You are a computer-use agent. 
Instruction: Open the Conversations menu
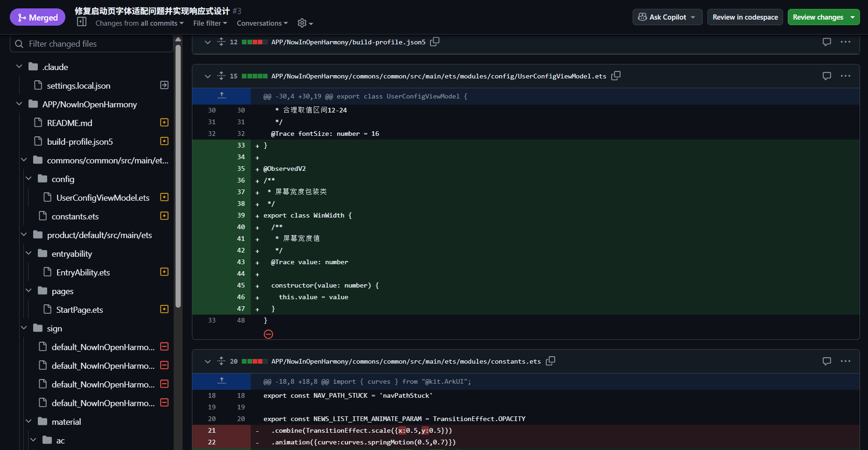coord(262,23)
